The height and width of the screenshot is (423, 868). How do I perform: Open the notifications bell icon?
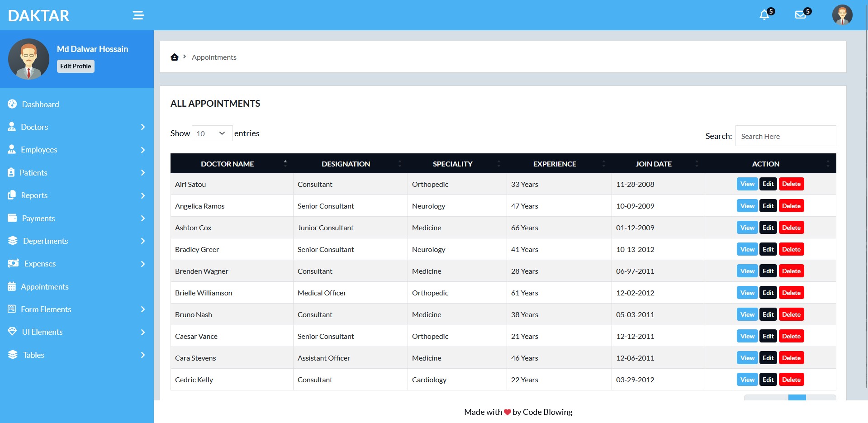(764, 15)
